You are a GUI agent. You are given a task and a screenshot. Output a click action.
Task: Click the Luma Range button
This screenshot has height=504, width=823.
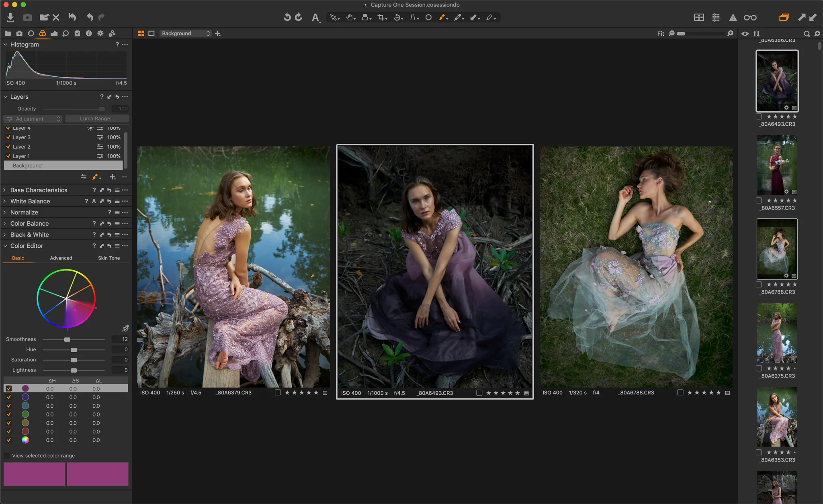[x=97, y=118]
